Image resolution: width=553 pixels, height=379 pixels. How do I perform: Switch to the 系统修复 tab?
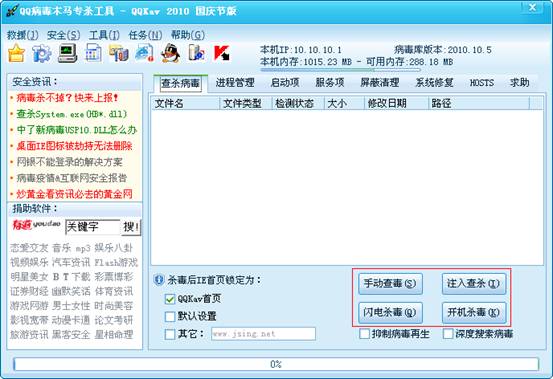(434, 83)
